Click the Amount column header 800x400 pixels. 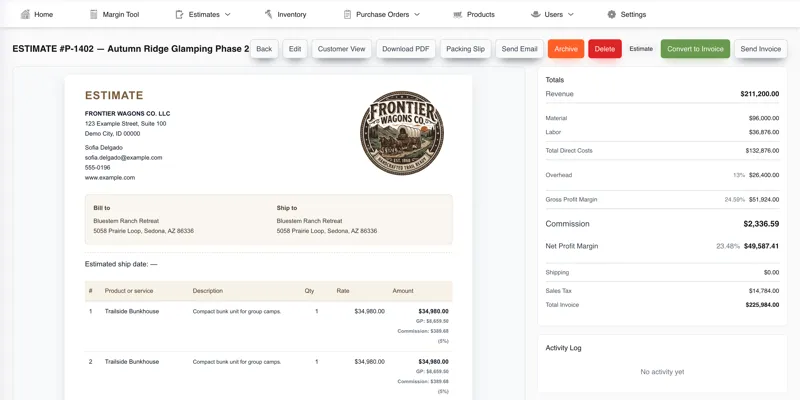click(403, 291)
